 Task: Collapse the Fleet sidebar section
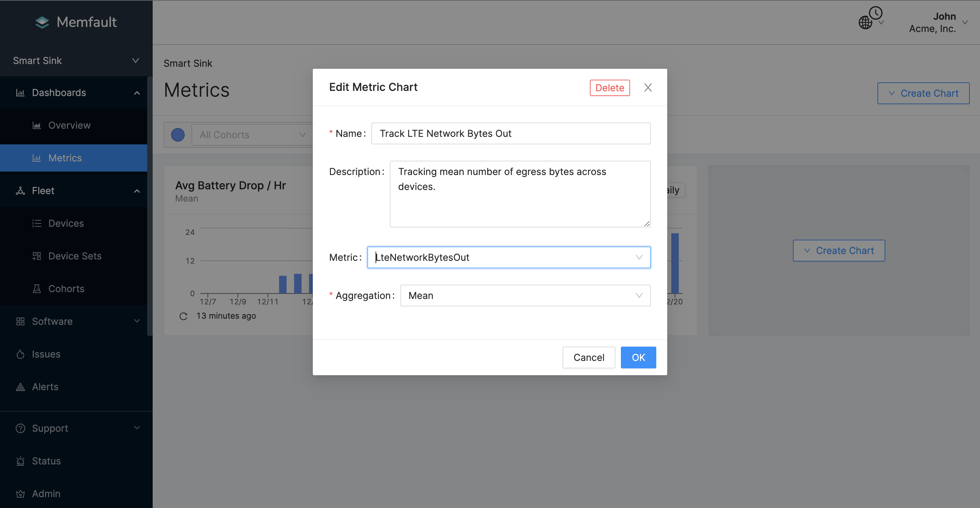137,191
